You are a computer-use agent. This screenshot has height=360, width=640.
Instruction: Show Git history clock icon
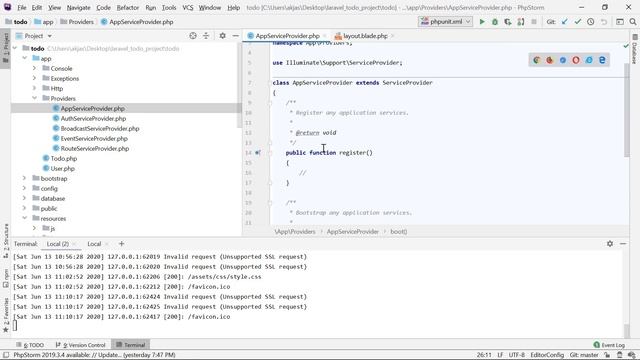(x=591, y=22)
